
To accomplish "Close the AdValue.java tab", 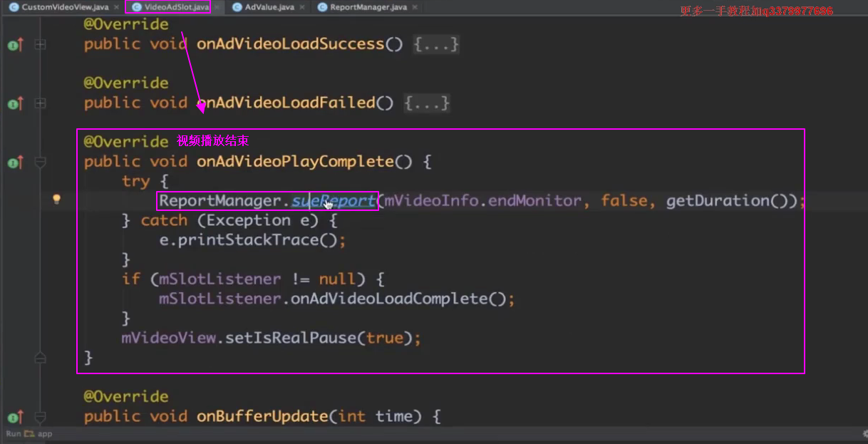I will click(302, 7).
